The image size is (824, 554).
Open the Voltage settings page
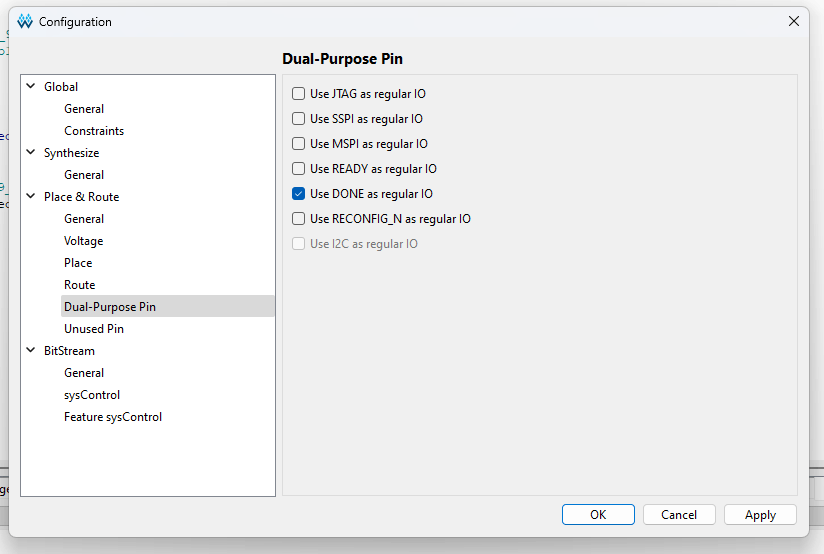click(x=84, y=241)
